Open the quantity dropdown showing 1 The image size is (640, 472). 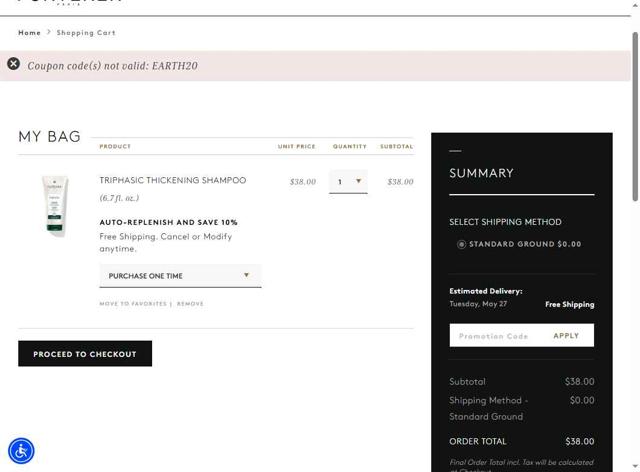coord(348,182)
